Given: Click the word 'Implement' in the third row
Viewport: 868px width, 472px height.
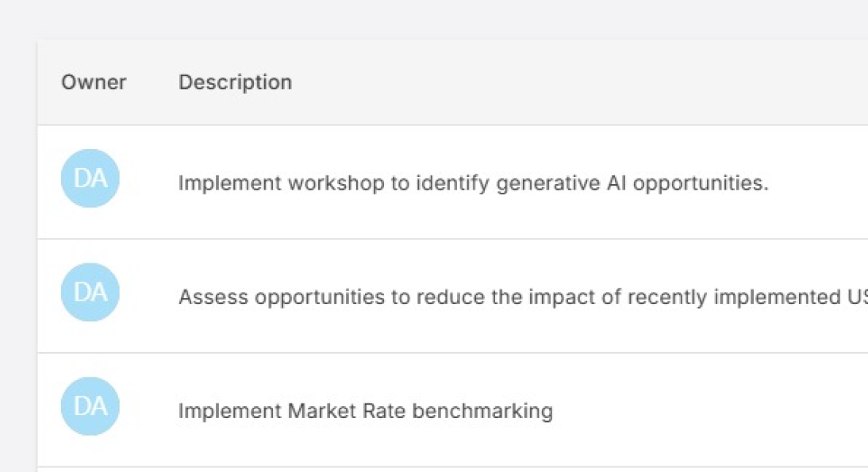Looking at the screenshot, I should 229,412.
